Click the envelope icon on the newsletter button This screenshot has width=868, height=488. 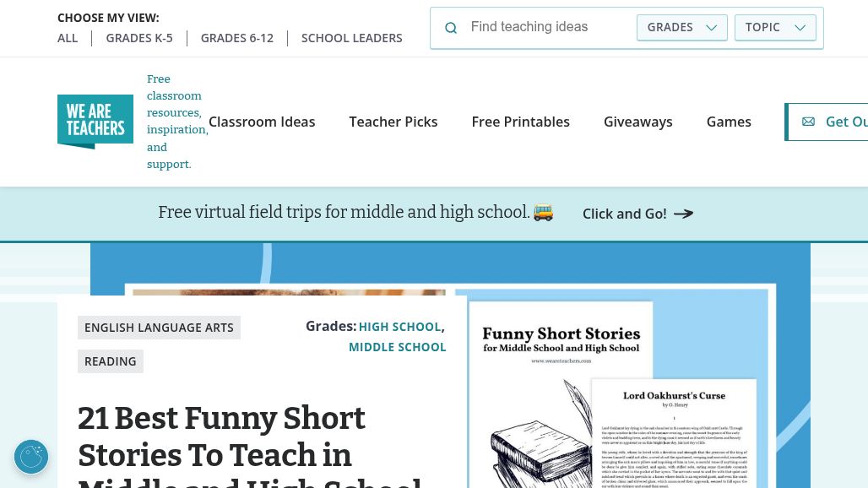[808, 122]
